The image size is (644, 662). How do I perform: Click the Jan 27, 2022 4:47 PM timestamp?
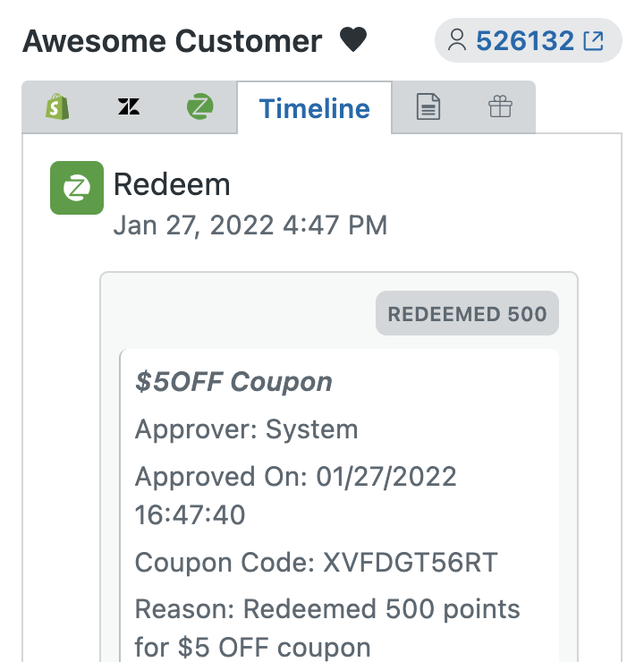click(x=250, y=225)
